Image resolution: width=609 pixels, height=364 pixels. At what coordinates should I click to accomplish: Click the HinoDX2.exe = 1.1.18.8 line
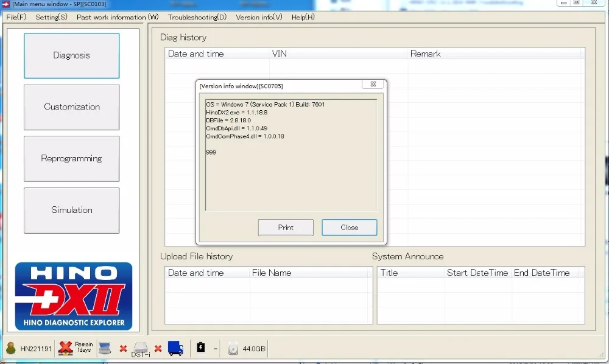(x=236, y=112)
